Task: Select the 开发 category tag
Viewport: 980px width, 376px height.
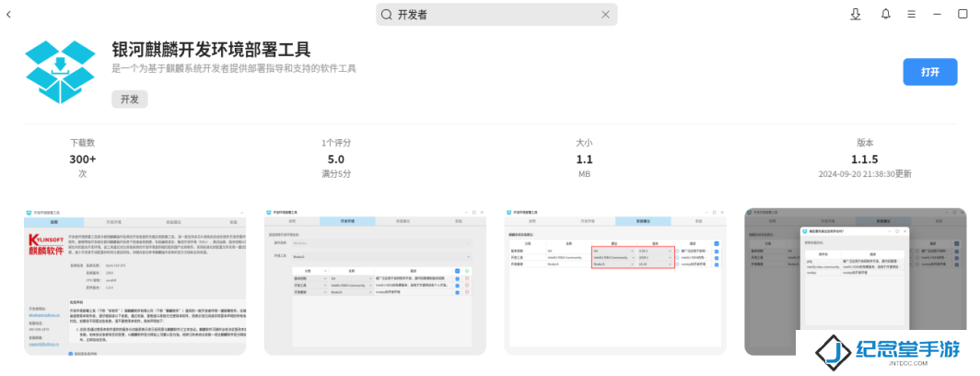Action: [x=130, y=99]
